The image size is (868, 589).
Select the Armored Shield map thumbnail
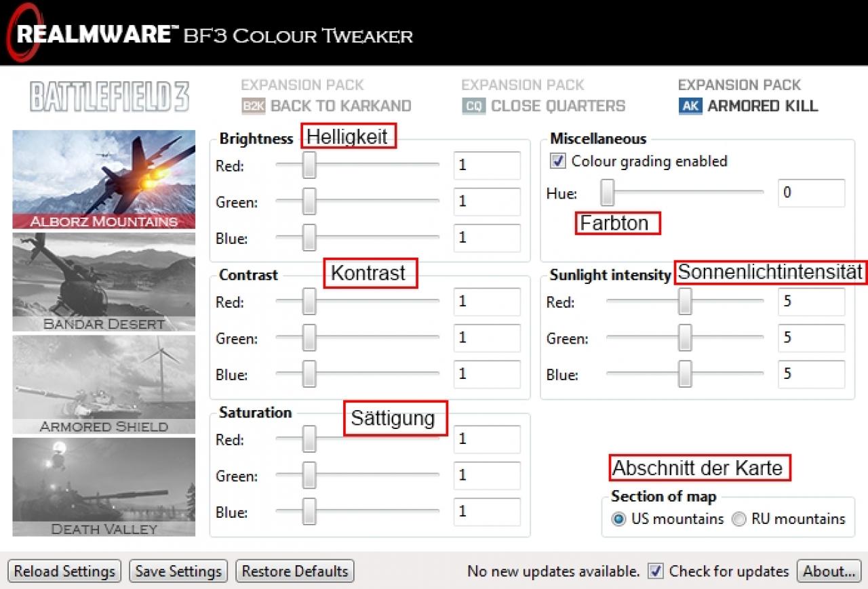point(104,384)
